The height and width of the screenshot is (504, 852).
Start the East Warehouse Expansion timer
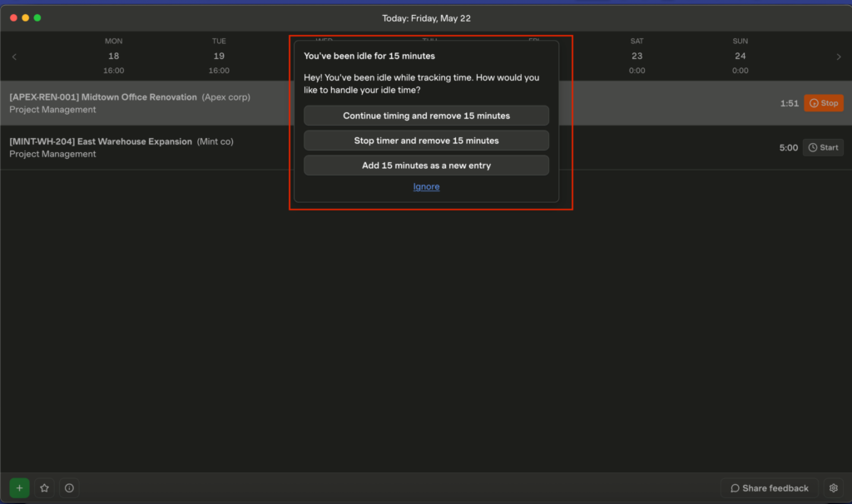pos(823,148)
